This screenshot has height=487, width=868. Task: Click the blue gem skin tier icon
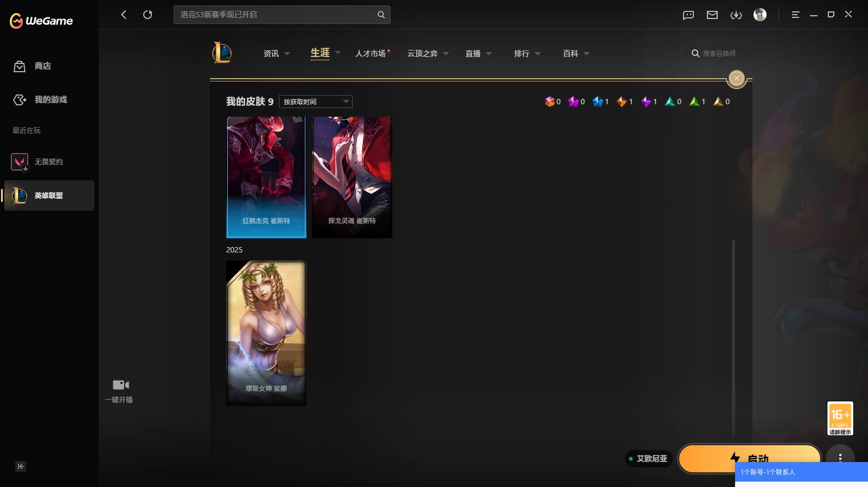coord(598,102)
